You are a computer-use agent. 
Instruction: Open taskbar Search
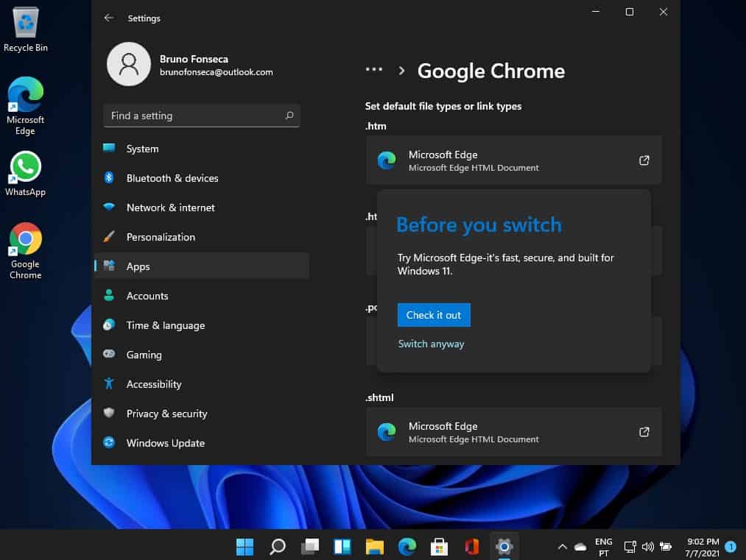pyautogui.click(x=278, y=547)
